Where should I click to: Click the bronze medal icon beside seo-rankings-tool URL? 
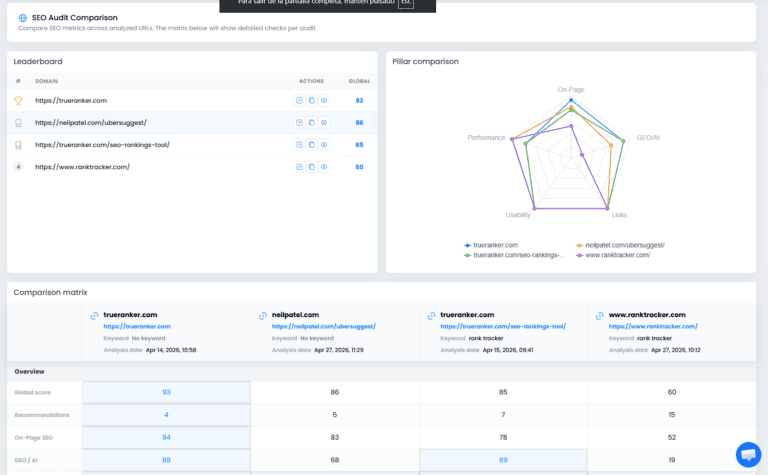[x=18, y=145]
